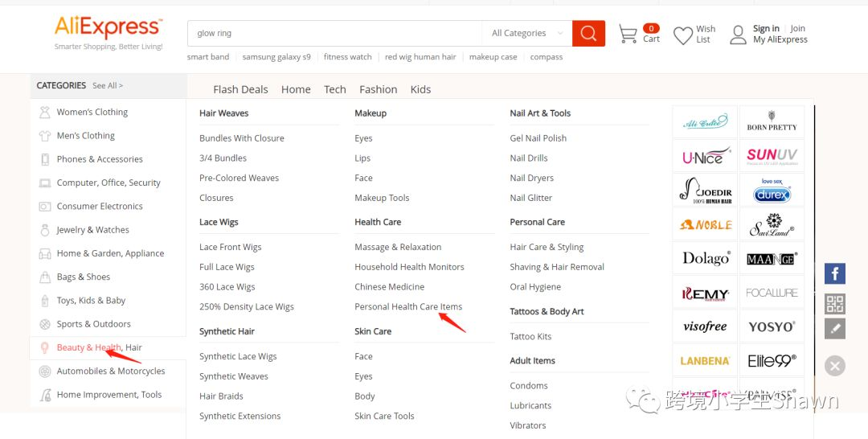Click the Home & Garden sofa icon
The image size is (868, 439).
click(x=45, y=254)
